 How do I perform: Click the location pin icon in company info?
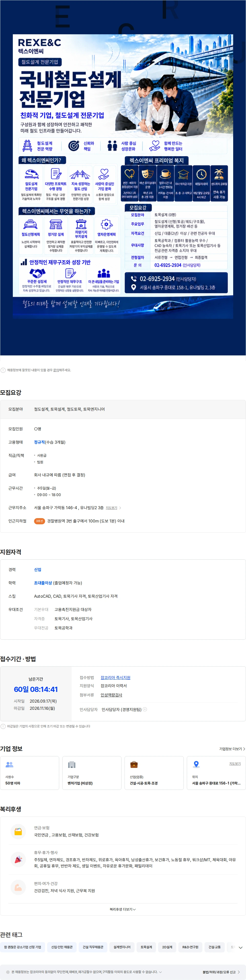[196, 764]
